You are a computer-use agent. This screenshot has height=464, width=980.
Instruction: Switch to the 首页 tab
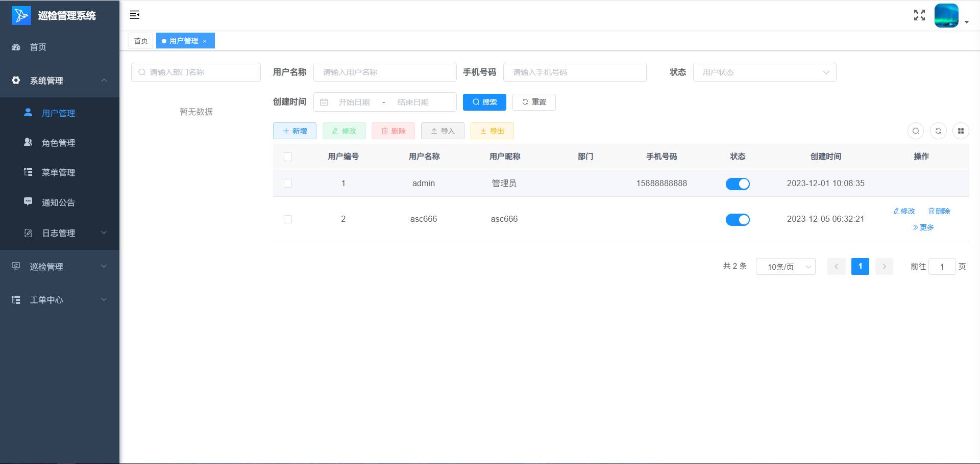click(x=141, y=41)
